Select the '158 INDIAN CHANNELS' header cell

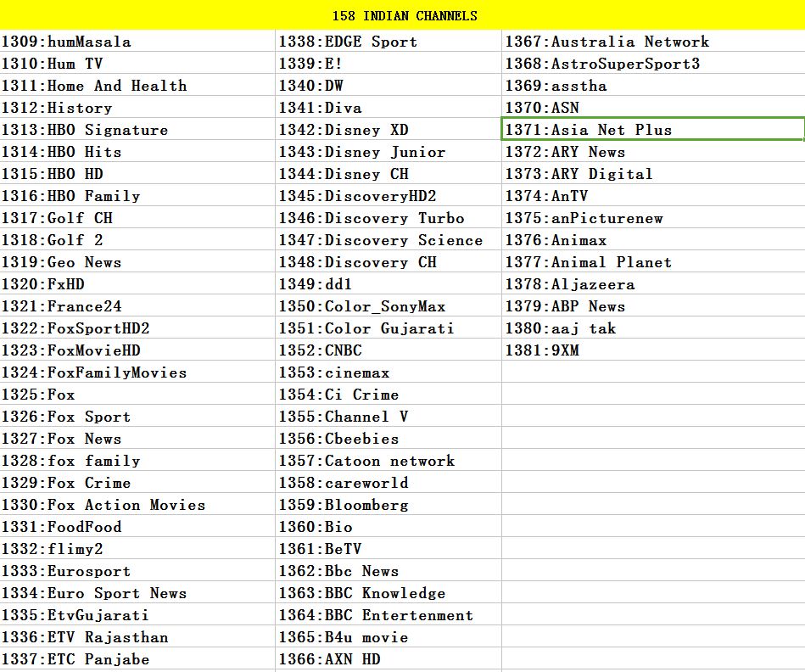[x=402, y=15]
